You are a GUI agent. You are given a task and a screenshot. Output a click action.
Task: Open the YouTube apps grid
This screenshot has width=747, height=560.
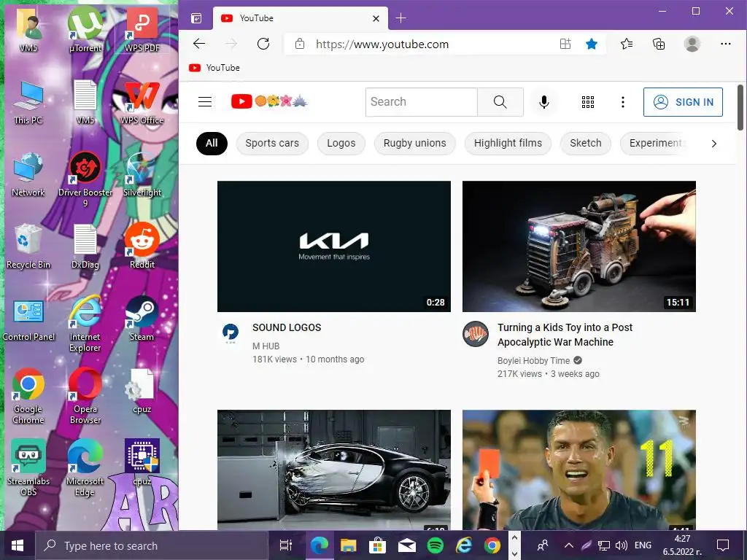click(x=588, y=102)
